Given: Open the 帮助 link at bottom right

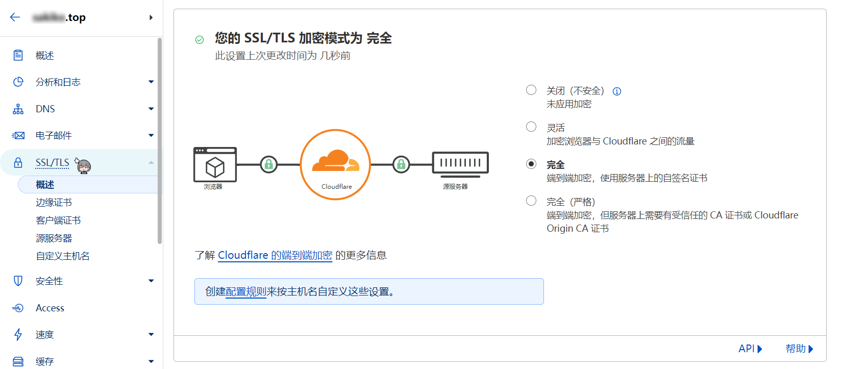Looking at the screenshot, I should (x=799, y=349).
